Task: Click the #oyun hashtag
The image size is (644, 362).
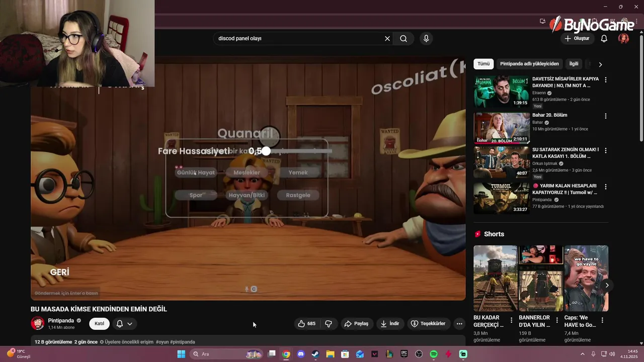Action: point(162,342)
